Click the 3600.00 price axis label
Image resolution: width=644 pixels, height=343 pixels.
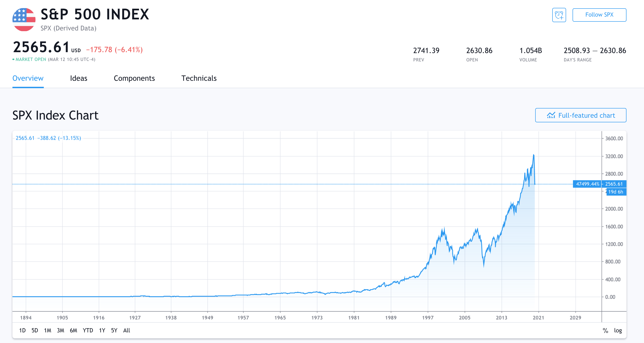coord(614,138)
